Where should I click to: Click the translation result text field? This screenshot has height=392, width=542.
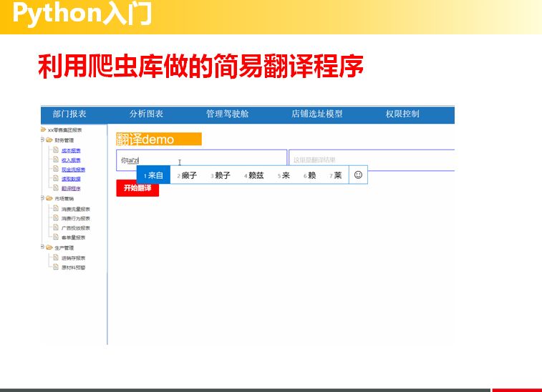pyautogui.click(x=372, y=160)
